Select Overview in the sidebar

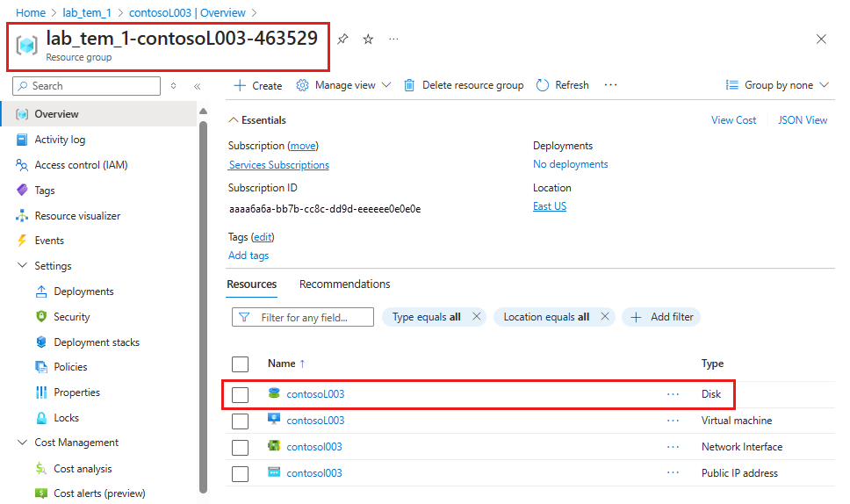(100, 114)
